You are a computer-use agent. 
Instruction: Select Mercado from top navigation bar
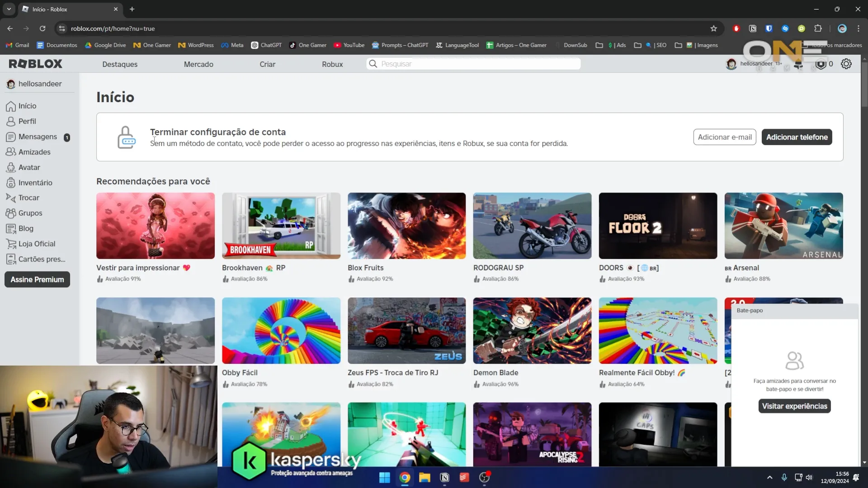199,64
